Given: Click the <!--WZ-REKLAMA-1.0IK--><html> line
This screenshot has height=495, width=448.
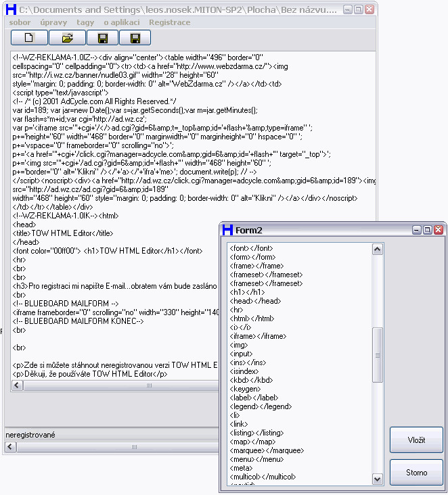Looking at the screenshot, I should point(66,216).
